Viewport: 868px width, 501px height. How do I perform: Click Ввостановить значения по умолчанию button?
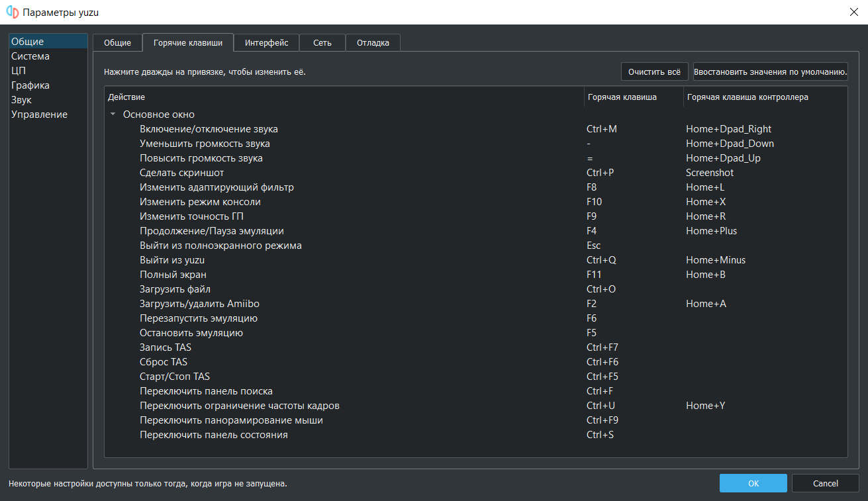coord(770,71)
